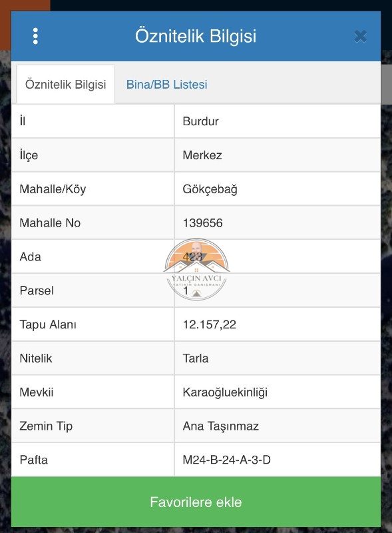Click the Karaoğluekinliği Mevkii value
This screenshot has width=392, height=533.
pos(225,392)
